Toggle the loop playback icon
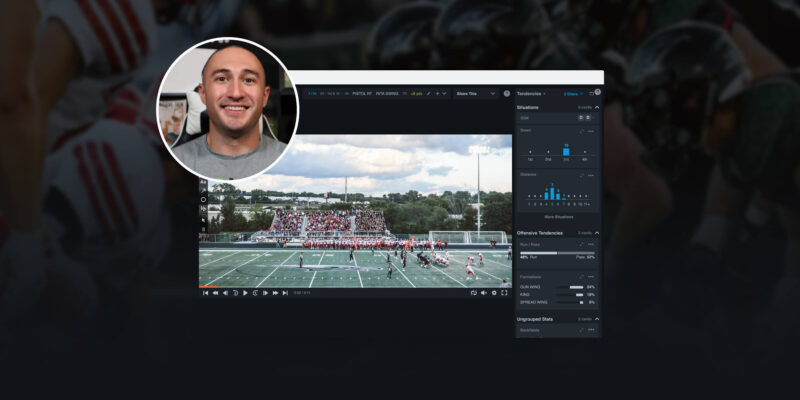 (473, 293)
